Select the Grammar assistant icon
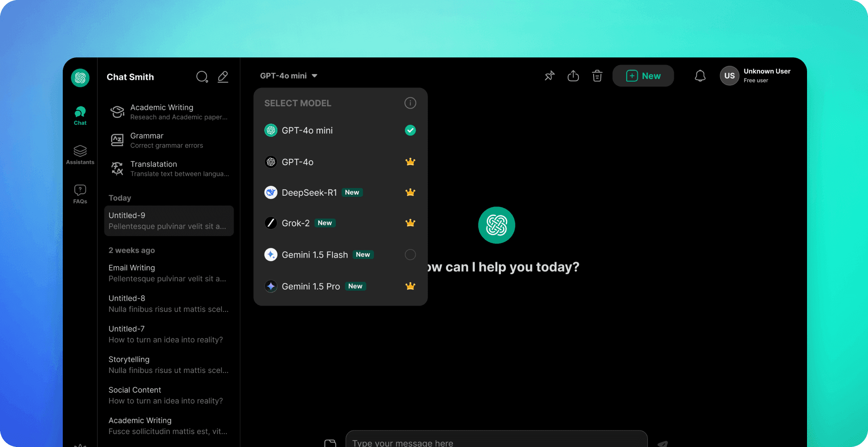The image size is (868, 447). click(117, 140)
